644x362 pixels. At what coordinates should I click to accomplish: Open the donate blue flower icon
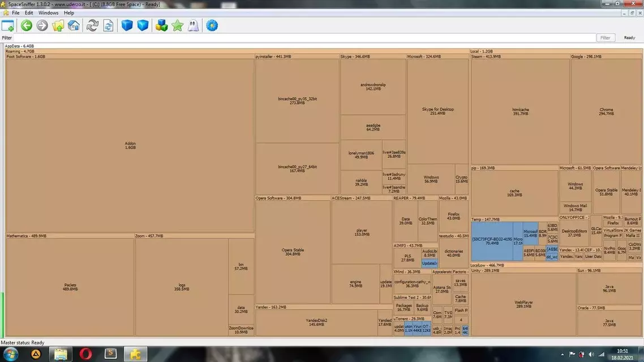(x=212, y=25)
